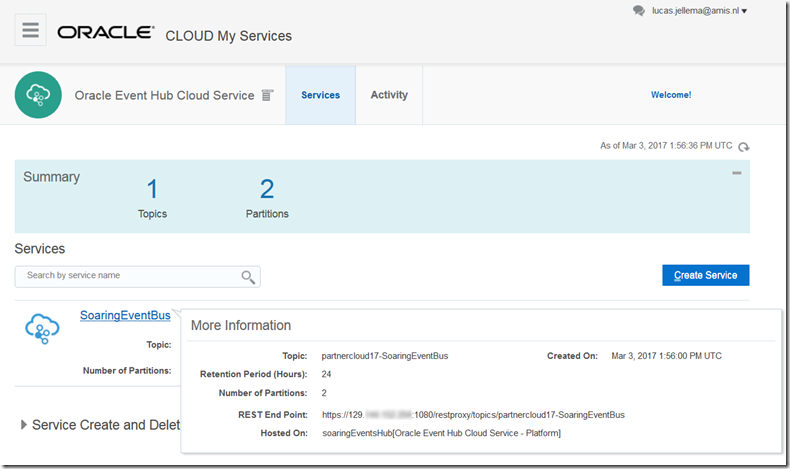Screen dimensions: 790x469
Task: Refresh the page data timestamp
Action: coord(743,147)
